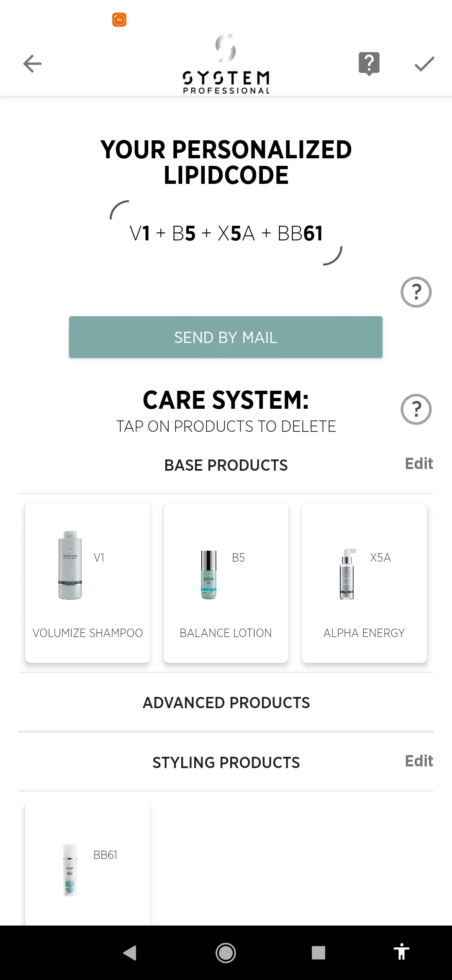The height and width of the screenshot is (980, 452).
Task: Tap the Mi notification icon
Action: click(119, 20)
